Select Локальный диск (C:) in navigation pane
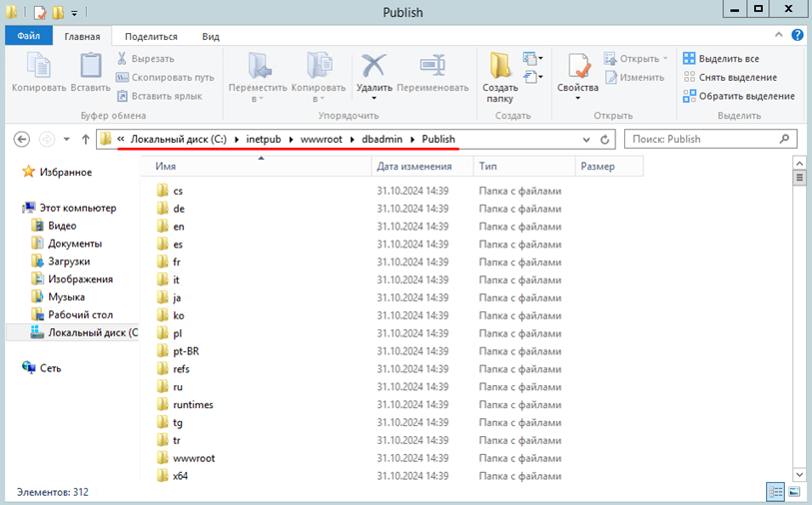 pyautogui.click(x=73, y=332)
